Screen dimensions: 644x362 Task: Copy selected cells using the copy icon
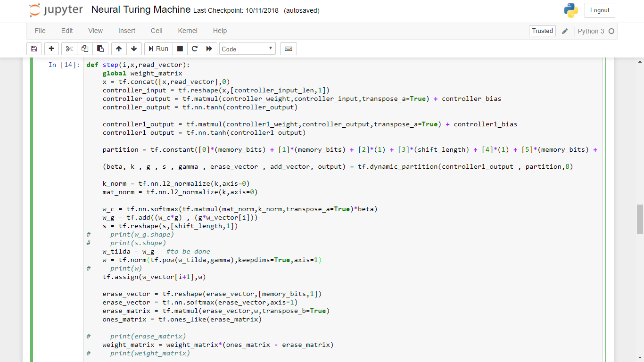[x=85, y=49]
